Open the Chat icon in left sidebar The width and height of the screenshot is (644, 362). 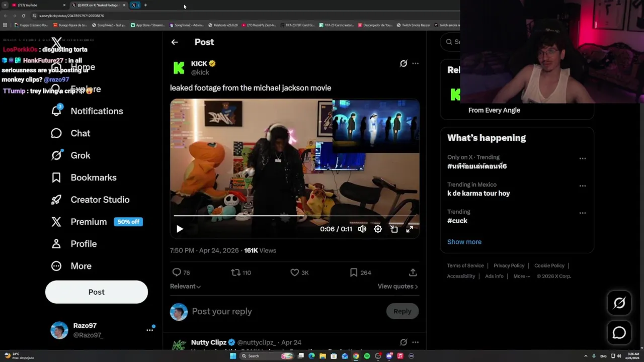coord(56,133)
